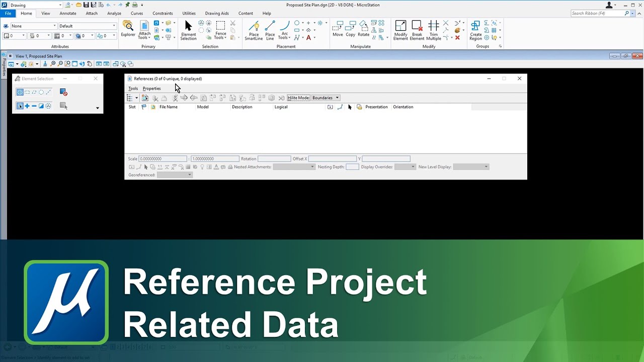Click the Zoom In icon in View 1 toolbar
Viewport: 644px width, 362px height.
53,64
